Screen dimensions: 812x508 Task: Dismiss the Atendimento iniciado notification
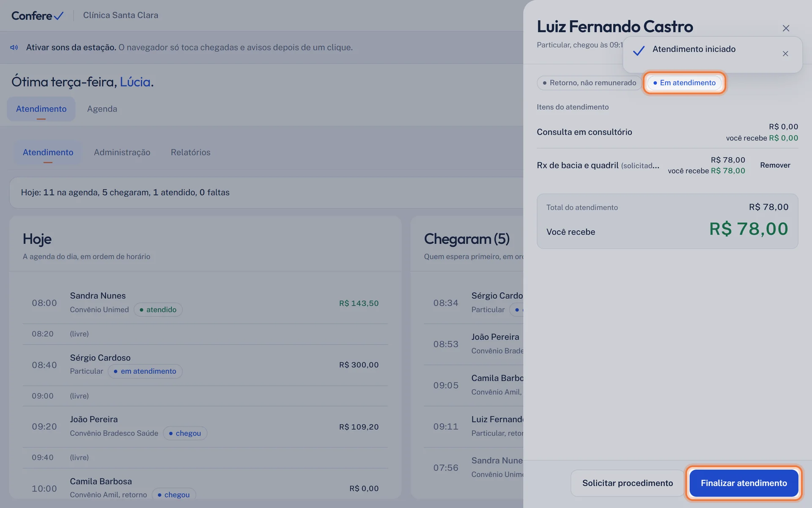[785, 54]
